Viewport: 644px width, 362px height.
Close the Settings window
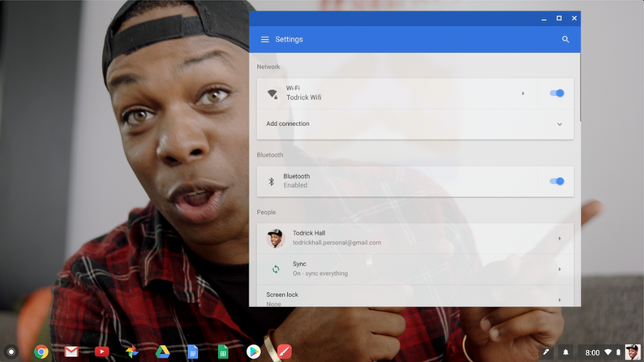pyautogui.click(x=574, y=19)
